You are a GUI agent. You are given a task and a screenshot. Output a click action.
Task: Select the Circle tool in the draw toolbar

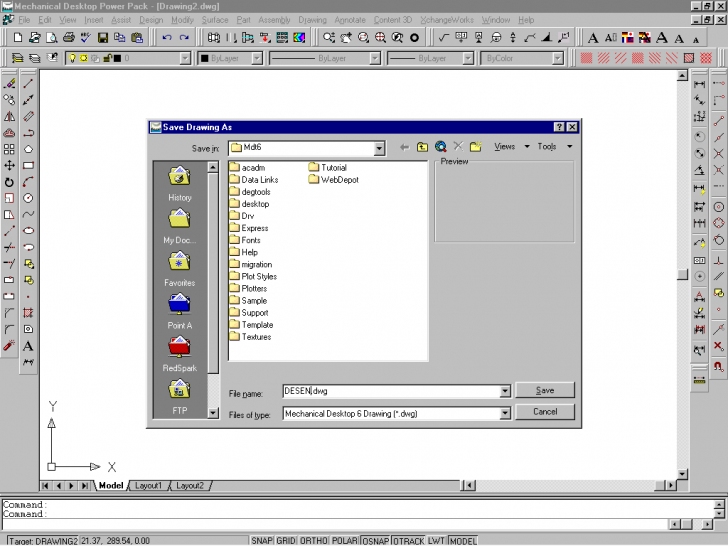28,198
